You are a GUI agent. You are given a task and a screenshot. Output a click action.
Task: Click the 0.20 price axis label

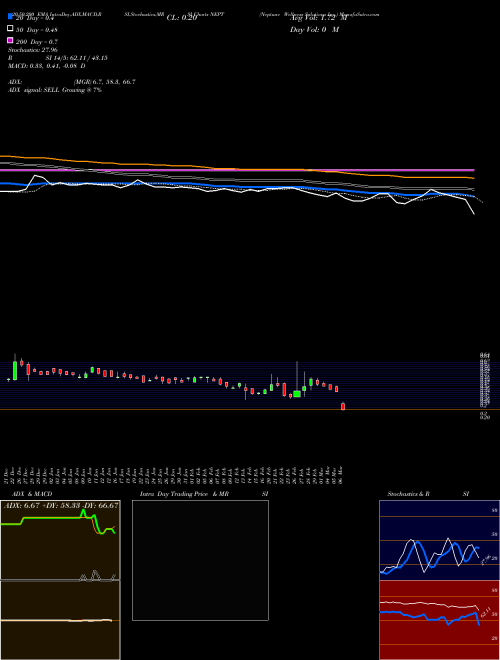point(484,417)
